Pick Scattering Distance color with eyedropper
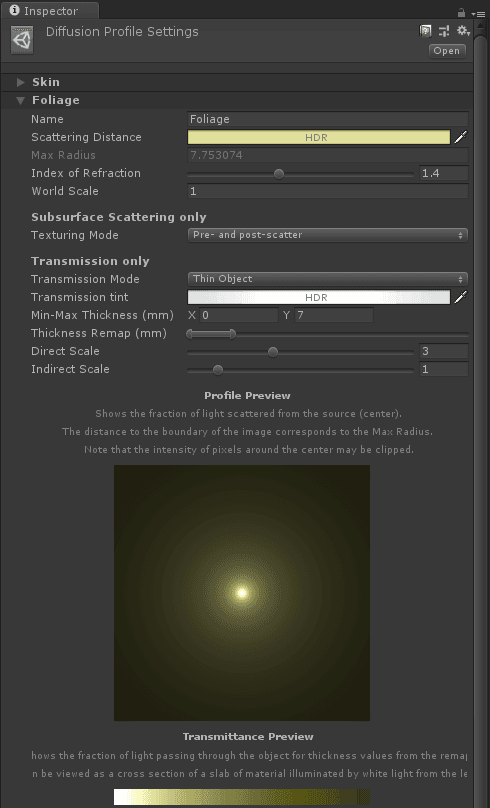This screenshot has height=808, width=490. (461, 137)
